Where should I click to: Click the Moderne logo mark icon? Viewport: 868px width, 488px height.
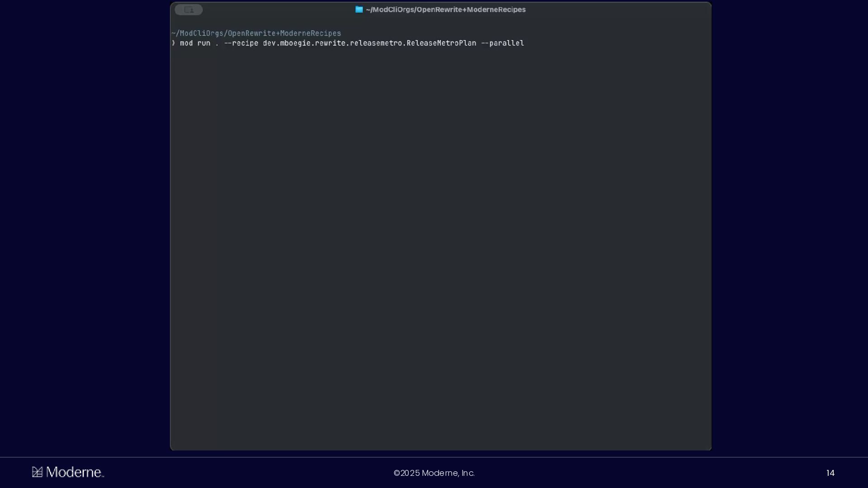point(37,472)
